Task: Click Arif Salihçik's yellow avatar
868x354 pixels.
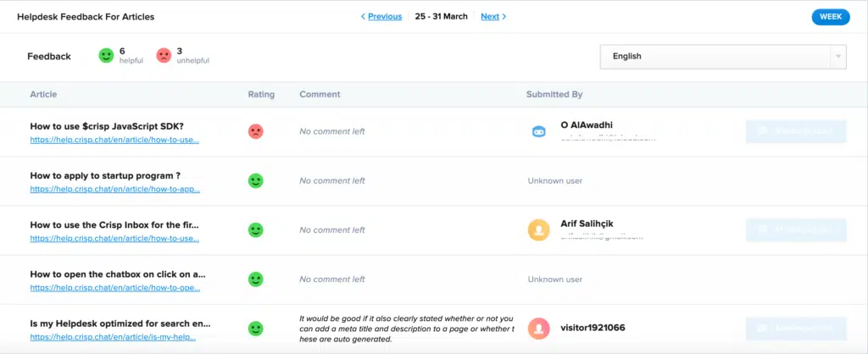Action: 538,230
